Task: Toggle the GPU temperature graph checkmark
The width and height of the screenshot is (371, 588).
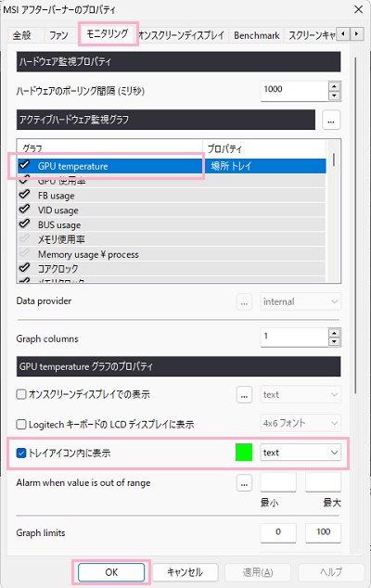Action: pos(25,165)
